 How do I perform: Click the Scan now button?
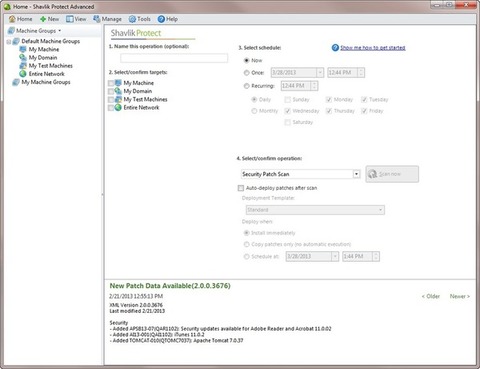[392, 174]
